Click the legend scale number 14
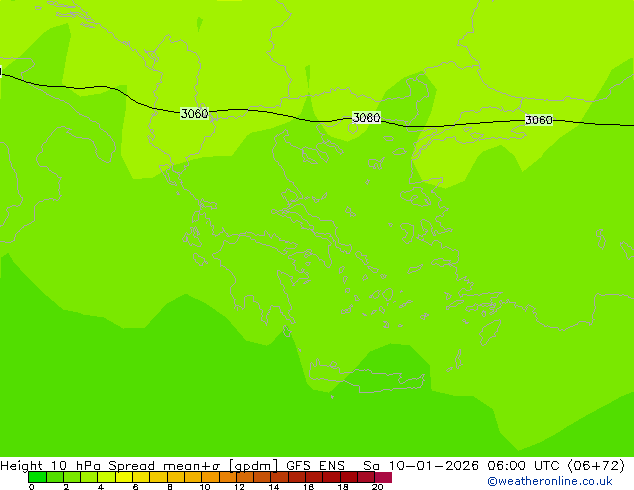Viewport: 634px width, 490px height. pos(274,487)
